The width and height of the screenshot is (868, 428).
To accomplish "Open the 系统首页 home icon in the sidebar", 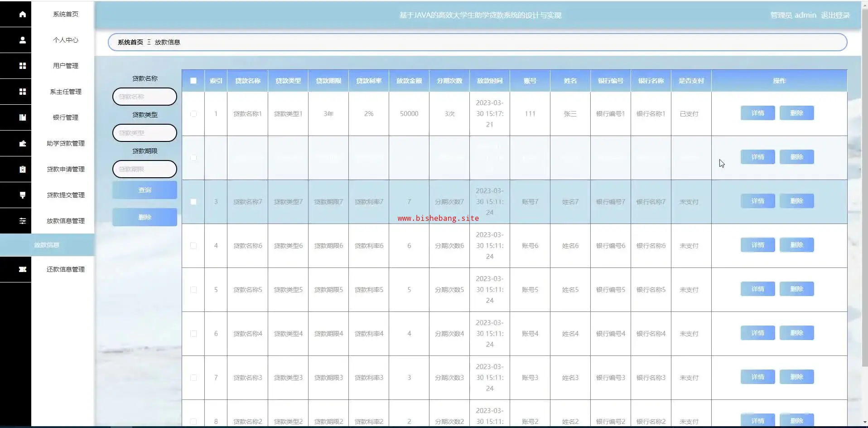I will (22, 14).
